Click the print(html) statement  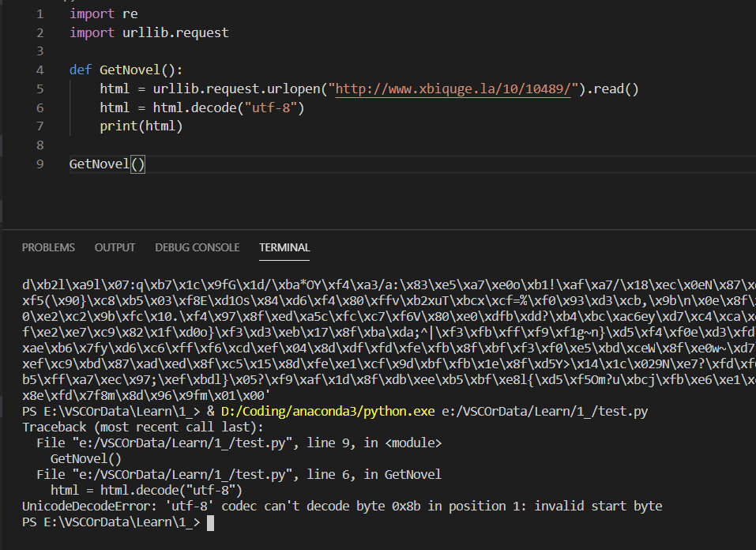(141, 126)
